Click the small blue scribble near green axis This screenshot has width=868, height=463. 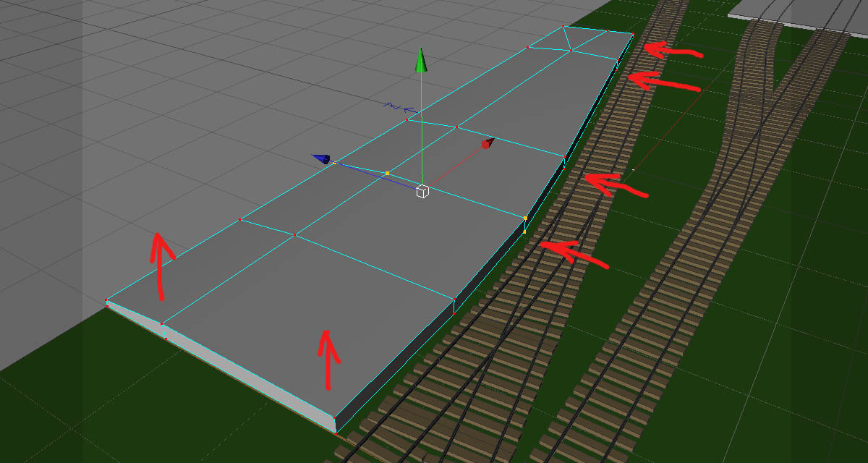[396, 107]
